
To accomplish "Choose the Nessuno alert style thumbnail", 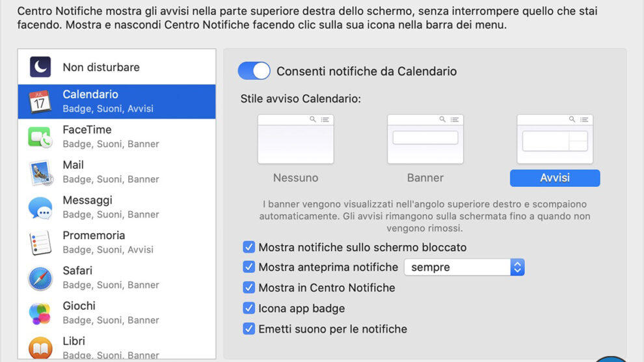I will click(x=295, y=139).
